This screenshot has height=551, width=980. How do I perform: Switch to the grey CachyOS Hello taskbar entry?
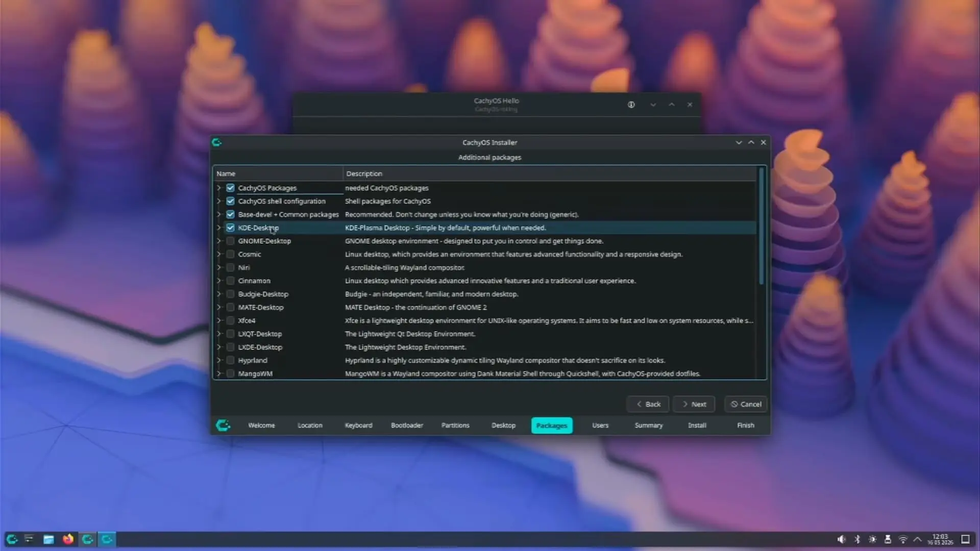[x=87, y=539]
